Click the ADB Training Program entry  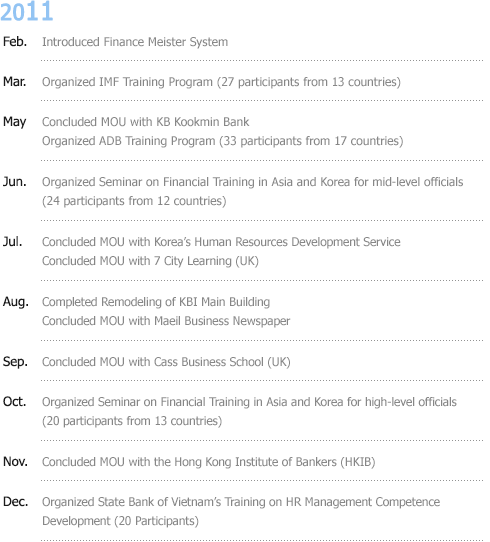[223, 141]
